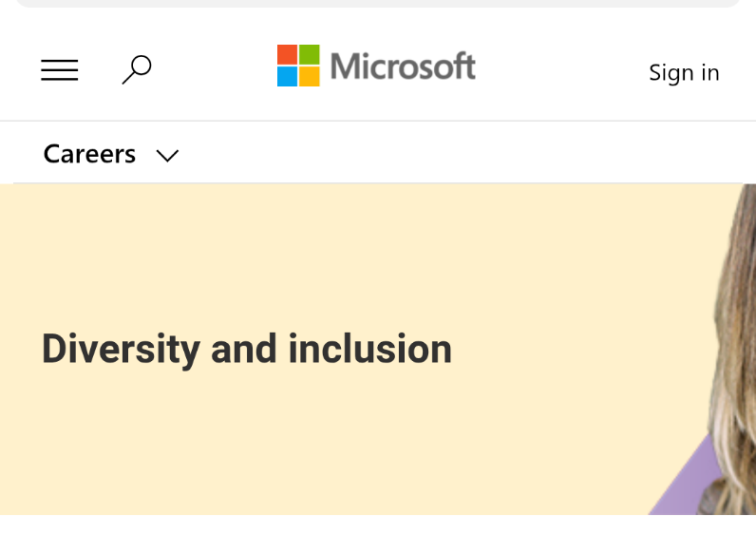Click the word "Diversity" in the heading
The width and height of the screenshot is (756, 552).
coord(120,349)
